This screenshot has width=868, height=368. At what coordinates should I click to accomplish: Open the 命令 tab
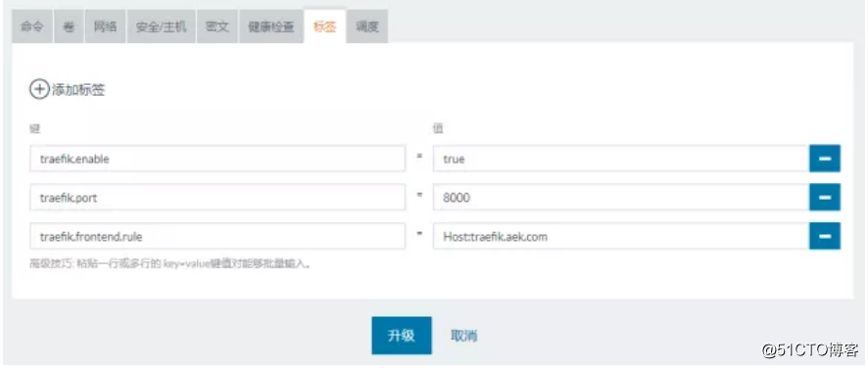pyautogui.click(x=32, y=26)
